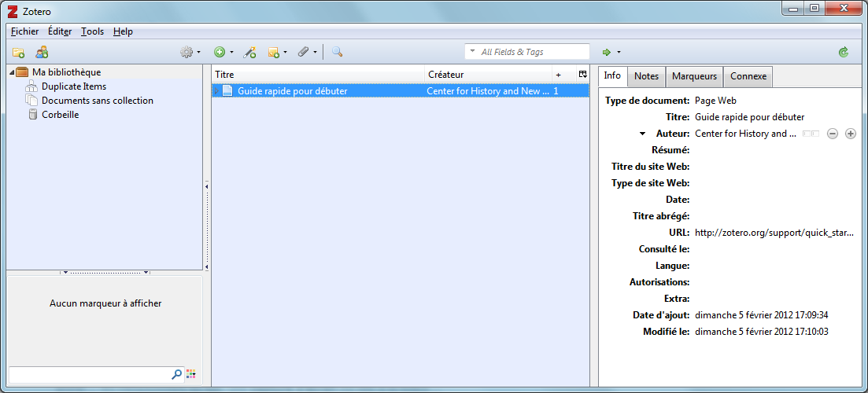Toggle the single/two-field name mode icon
The image size is (868, 393).
point(811,133)
